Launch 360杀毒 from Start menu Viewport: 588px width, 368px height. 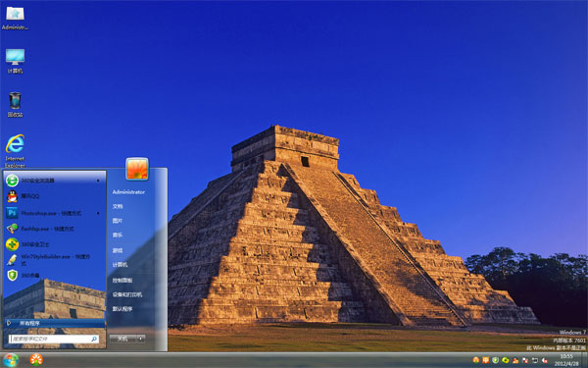coord(54,275)
